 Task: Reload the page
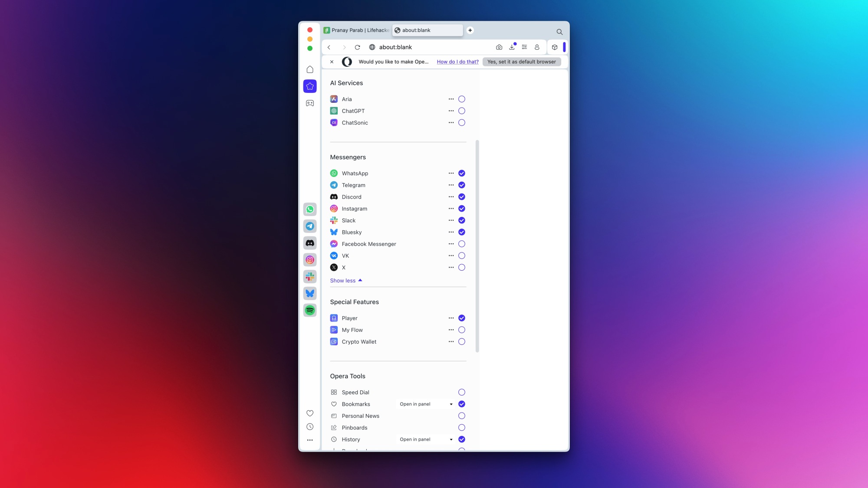[358, 47]
